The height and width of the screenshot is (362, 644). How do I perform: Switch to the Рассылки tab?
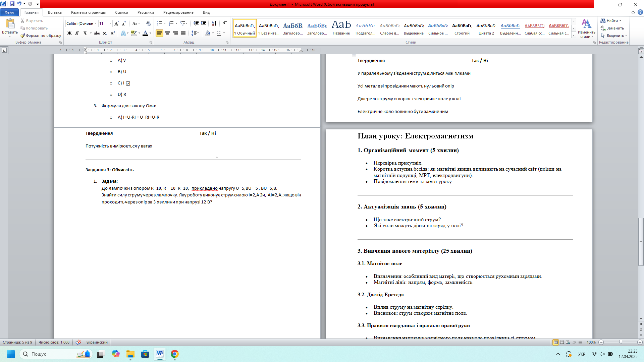click(x=146, y=12)
